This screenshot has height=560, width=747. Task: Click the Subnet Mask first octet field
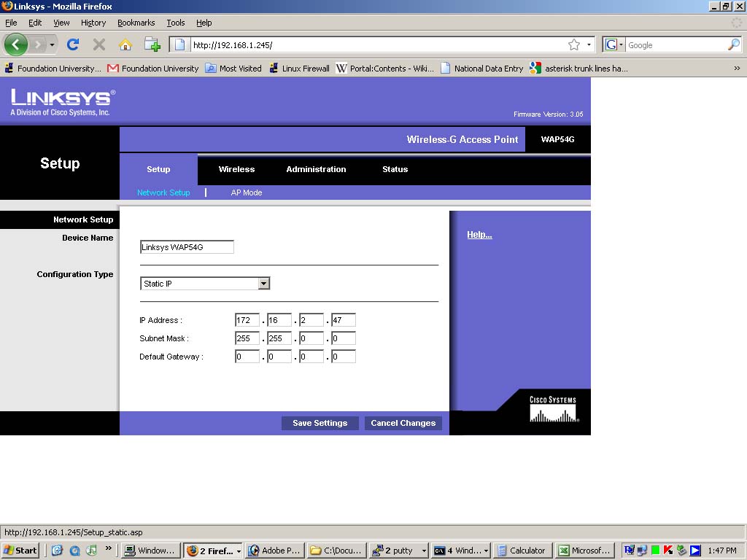[x=247, y=338]
